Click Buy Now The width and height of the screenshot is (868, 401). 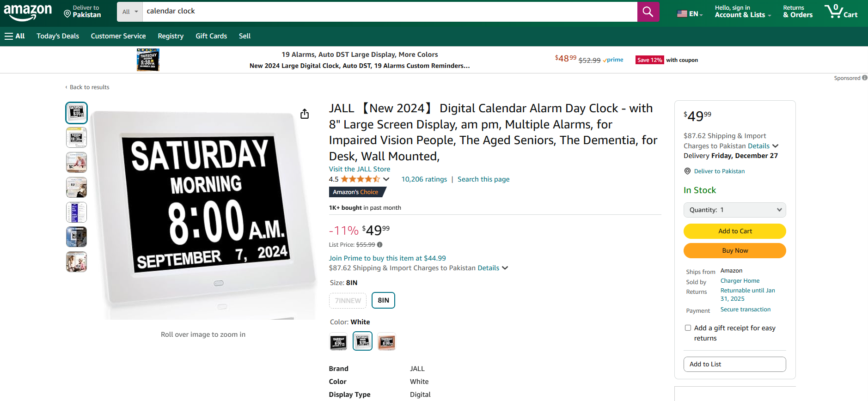pos(734,250)
